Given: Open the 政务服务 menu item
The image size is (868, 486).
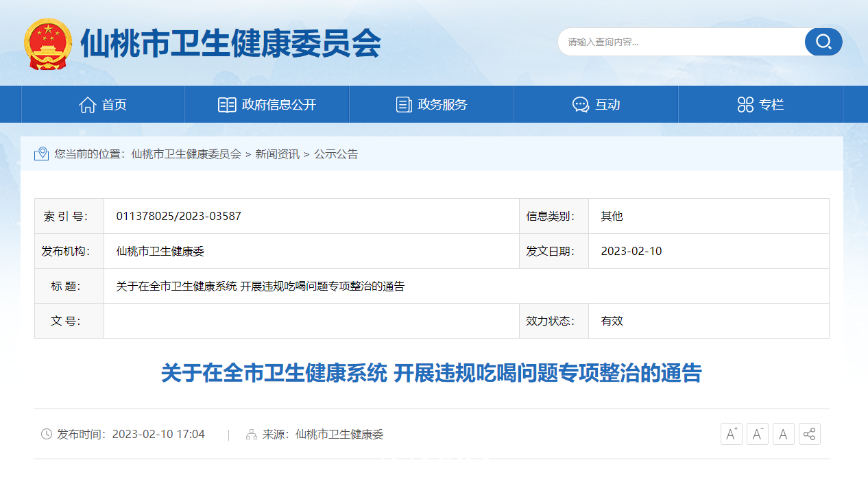Looking at the screenshot, I should pyautogui.click(x=432, y=105).
